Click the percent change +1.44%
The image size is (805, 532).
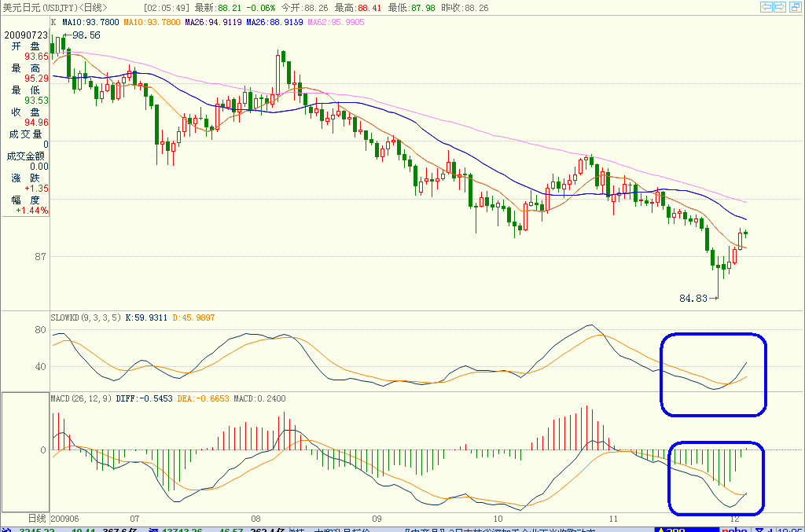coord(31,211)
